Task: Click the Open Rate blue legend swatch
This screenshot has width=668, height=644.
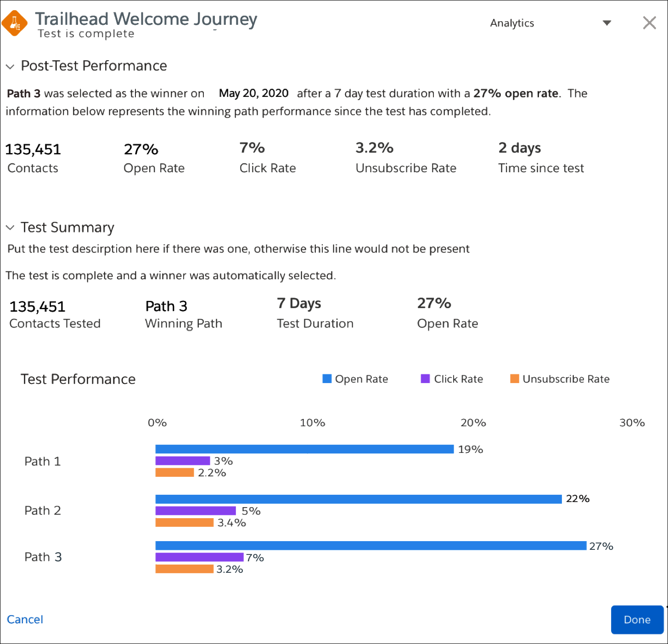Action: [x=327, y=378]
